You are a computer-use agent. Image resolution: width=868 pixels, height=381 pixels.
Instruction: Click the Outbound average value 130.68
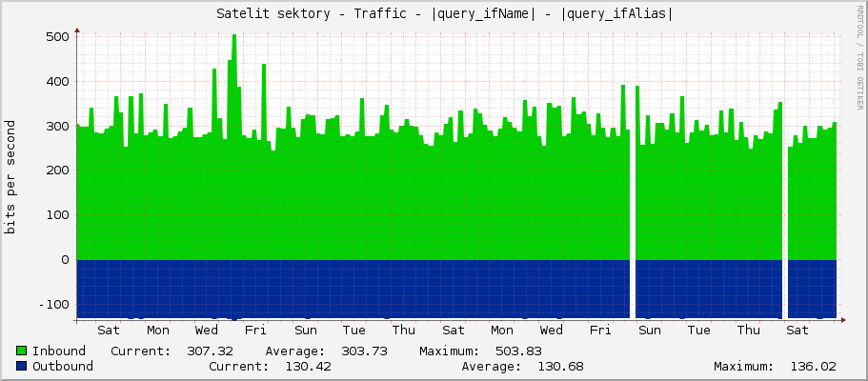560,366
